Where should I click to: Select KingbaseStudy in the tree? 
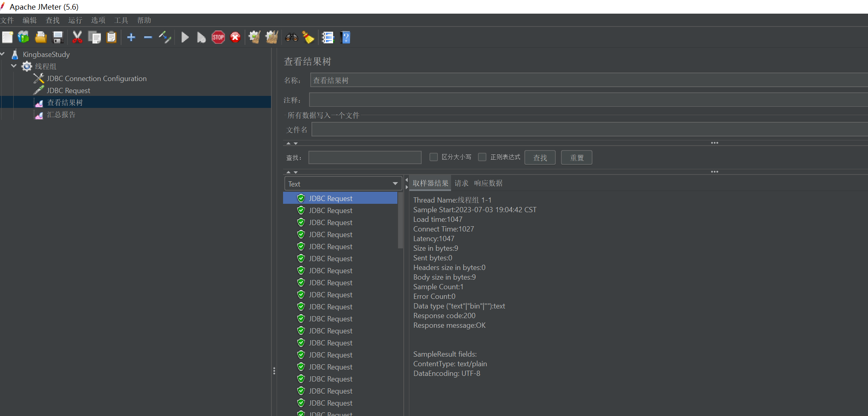pos(46,54)
